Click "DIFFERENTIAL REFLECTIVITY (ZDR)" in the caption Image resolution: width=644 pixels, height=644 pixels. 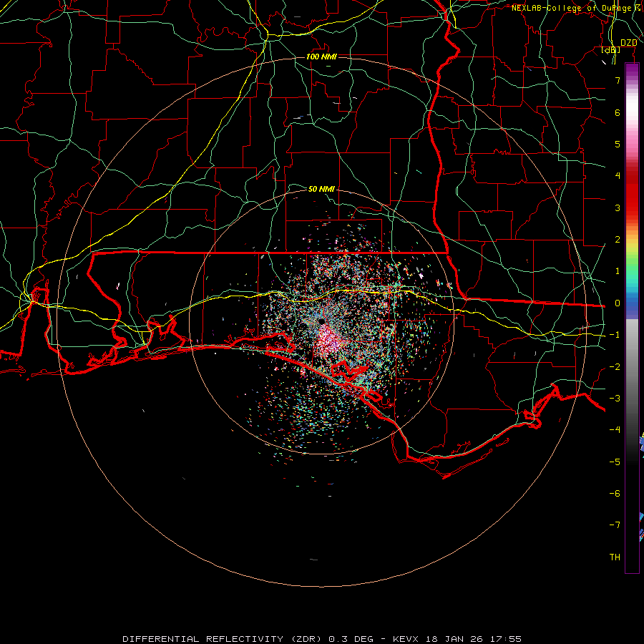(x=223, y=639)
